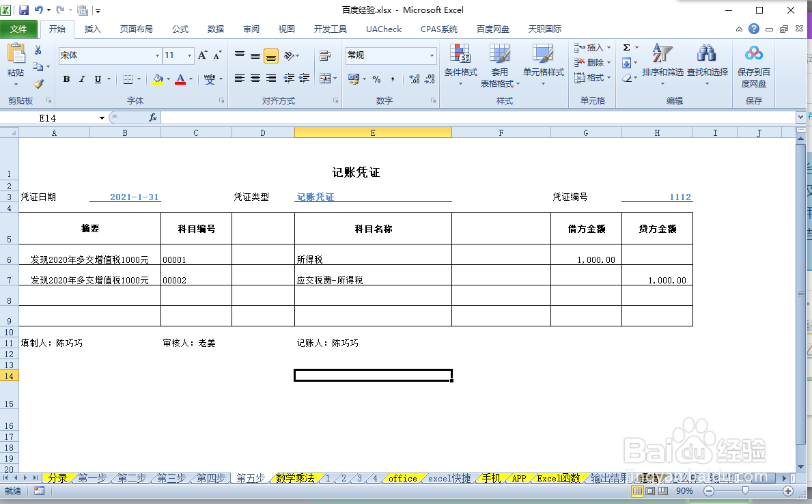Click Insert (插入) cells button

coord(593,48)
